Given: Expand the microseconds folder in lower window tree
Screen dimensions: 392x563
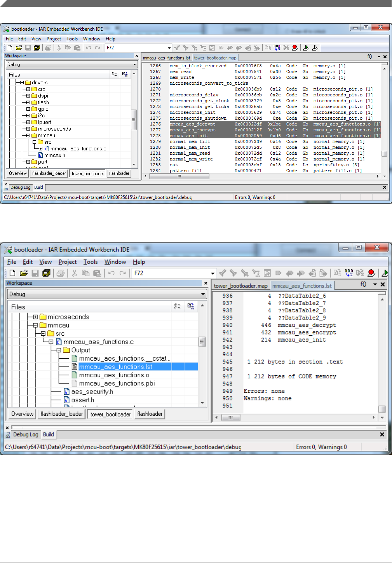Looking at the screenshot, I should point(35,317).
